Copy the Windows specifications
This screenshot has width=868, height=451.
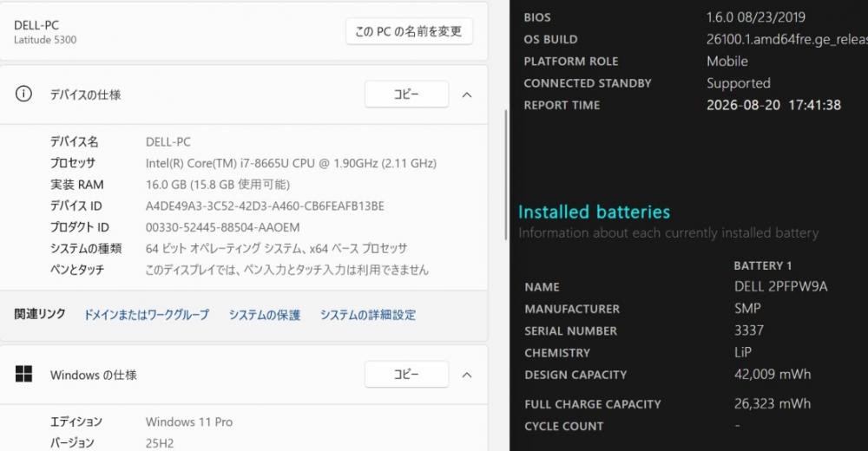[406, 375]
